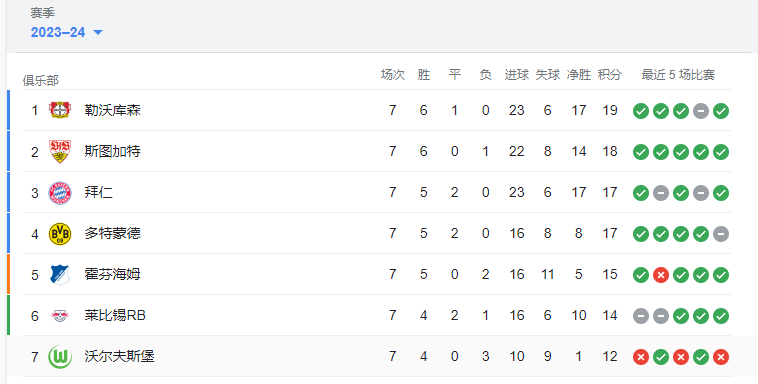Image resolution: width=758 pixels, height=384 pixels.
Task: Click the 积分 column header
Action: tap(610, 74)
